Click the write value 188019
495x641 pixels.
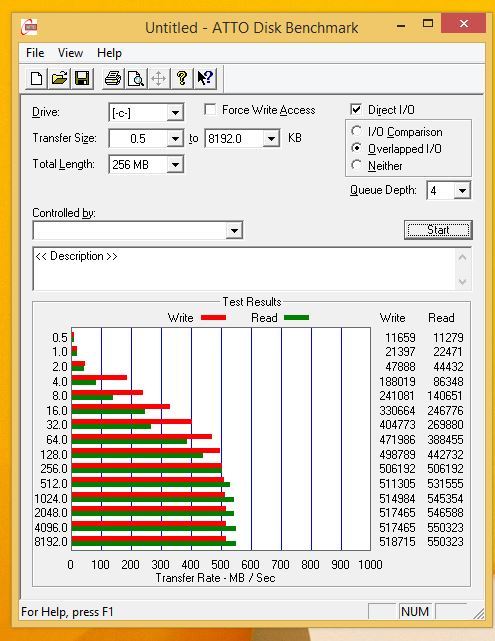397,381
